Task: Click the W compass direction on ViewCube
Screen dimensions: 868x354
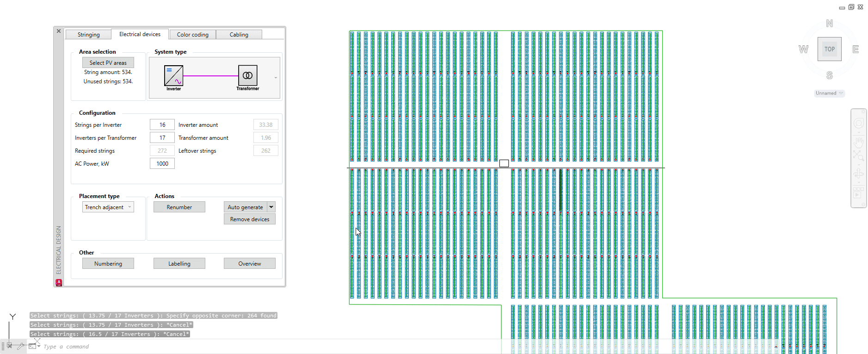Action: (803, 50)
